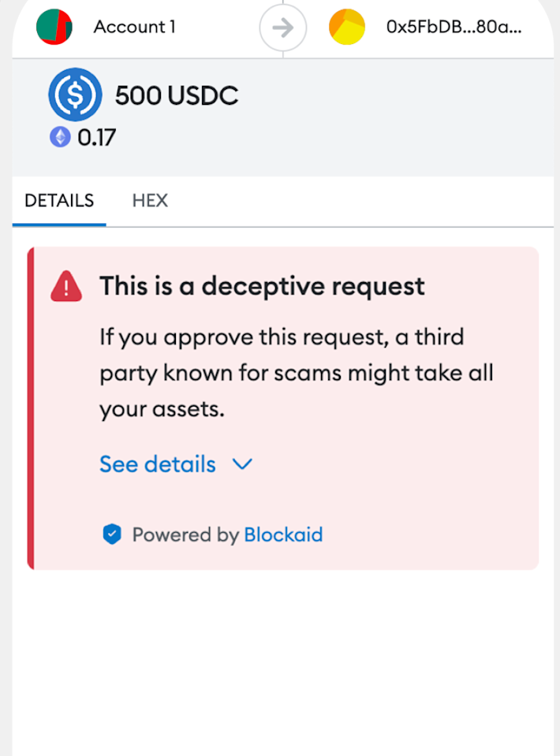Click the small Ethereum icon

coord(60,137)
